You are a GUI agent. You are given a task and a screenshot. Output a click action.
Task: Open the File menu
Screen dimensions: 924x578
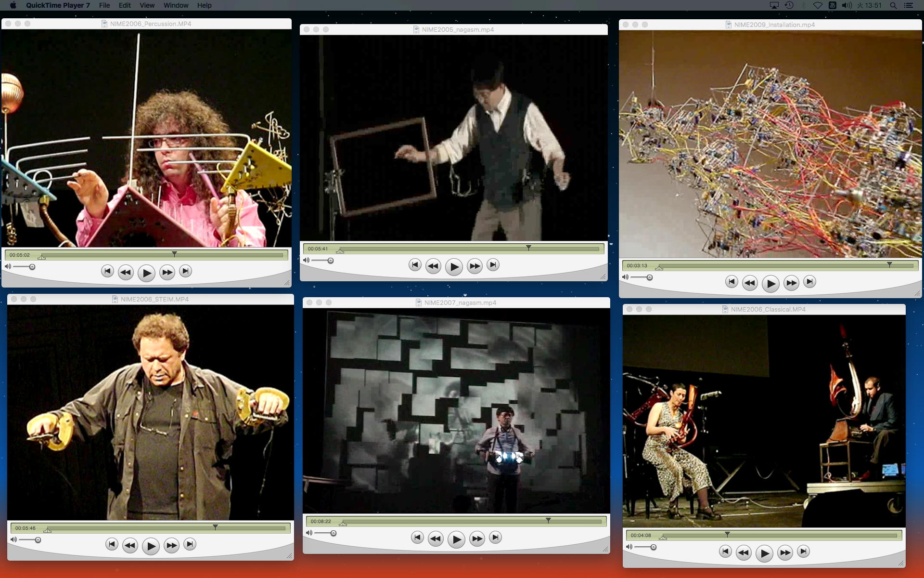coord(104,5)
